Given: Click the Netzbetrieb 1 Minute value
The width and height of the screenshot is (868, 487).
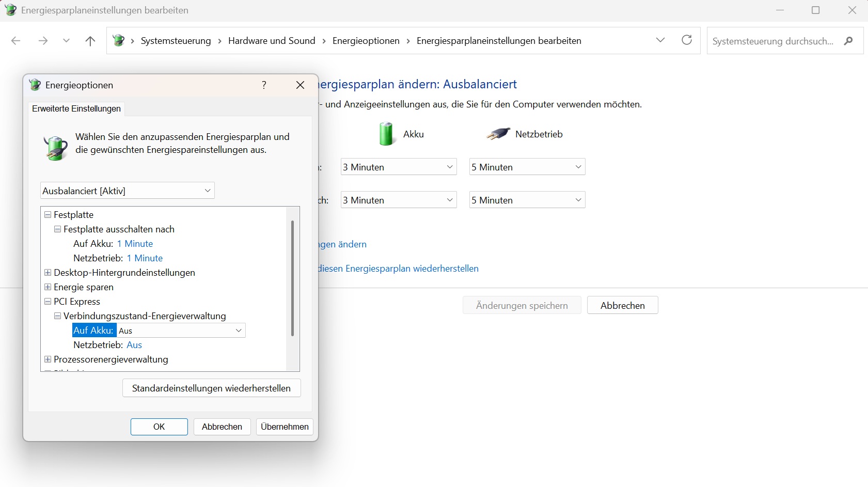Looking at the screenshot, I should 145,258.
